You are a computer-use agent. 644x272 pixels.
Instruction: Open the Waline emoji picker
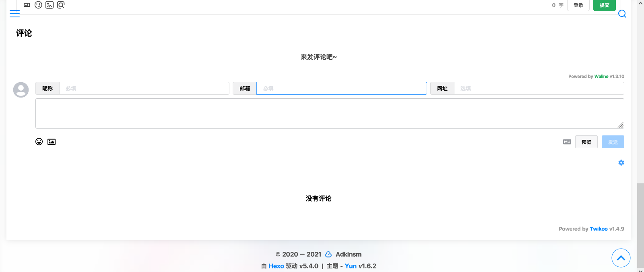[38, 5]
